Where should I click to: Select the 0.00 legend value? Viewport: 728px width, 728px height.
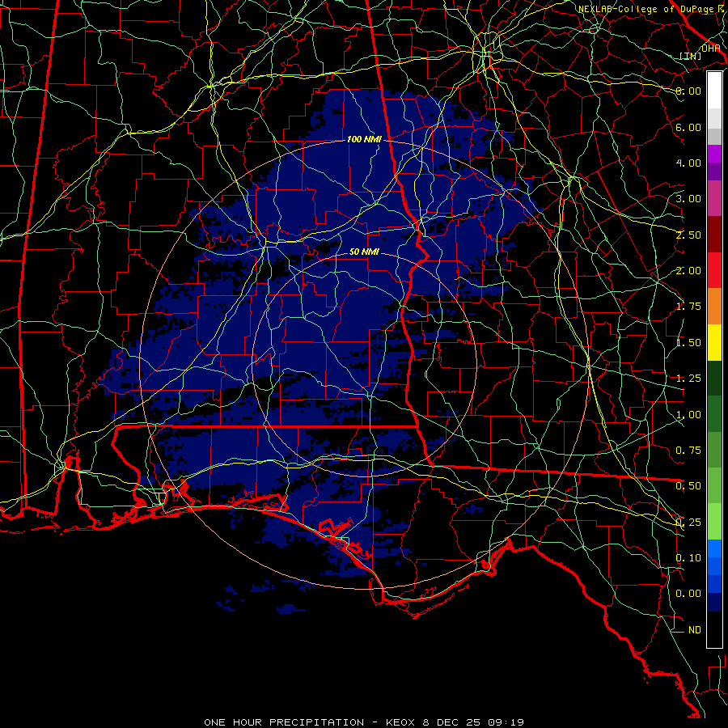click(688, 594)
